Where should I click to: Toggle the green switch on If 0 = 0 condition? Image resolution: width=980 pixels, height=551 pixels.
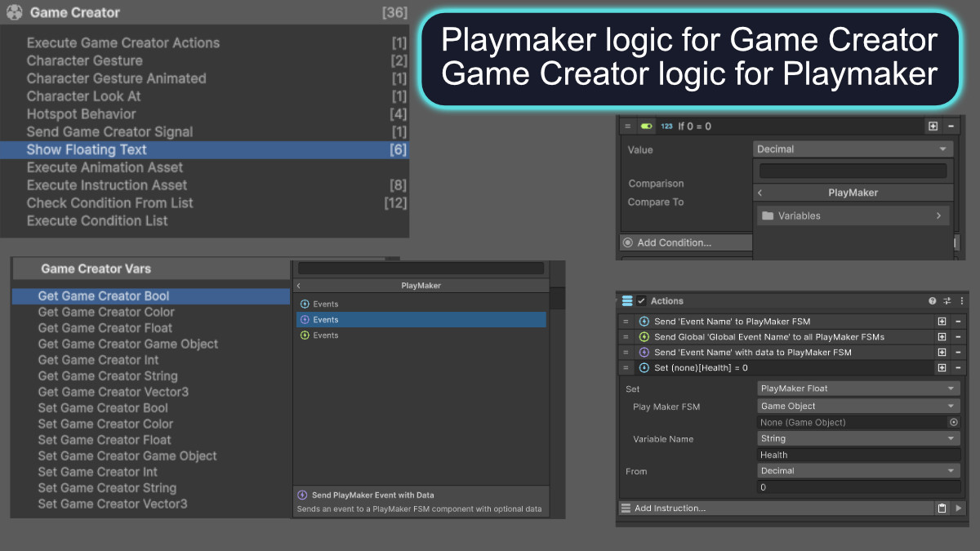point(647,127)
